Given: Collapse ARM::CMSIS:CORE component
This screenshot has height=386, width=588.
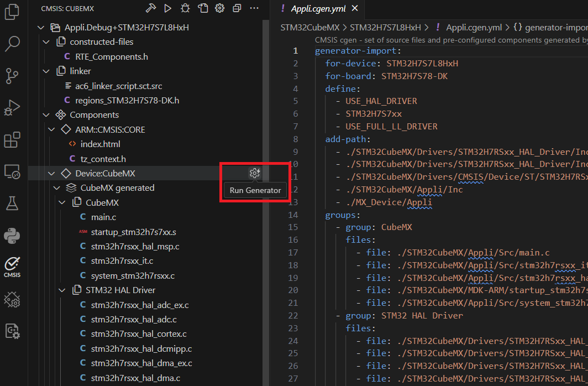Looking at the screenshot, I should (x=51, y=130).
